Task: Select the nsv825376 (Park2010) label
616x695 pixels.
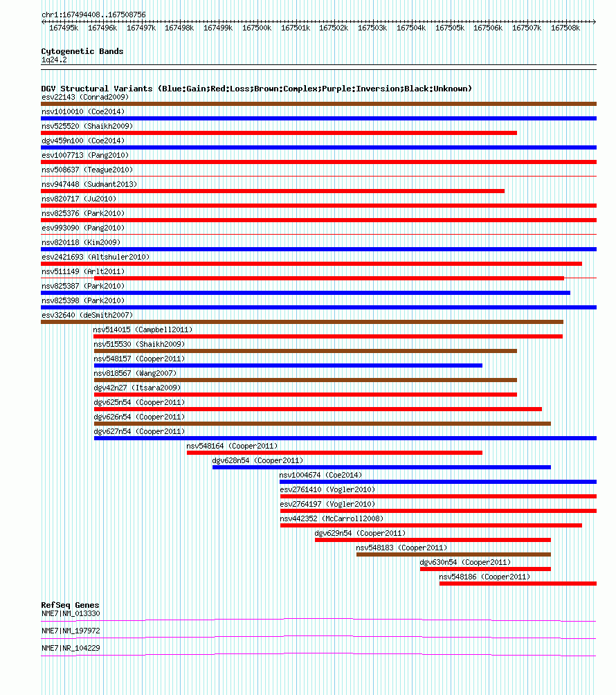Action: coord(83,214)
